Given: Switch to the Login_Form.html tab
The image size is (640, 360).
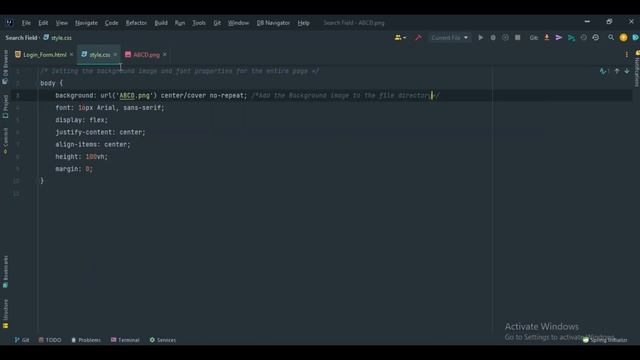Looking at the screenshot, I should (x=44, y=55).
